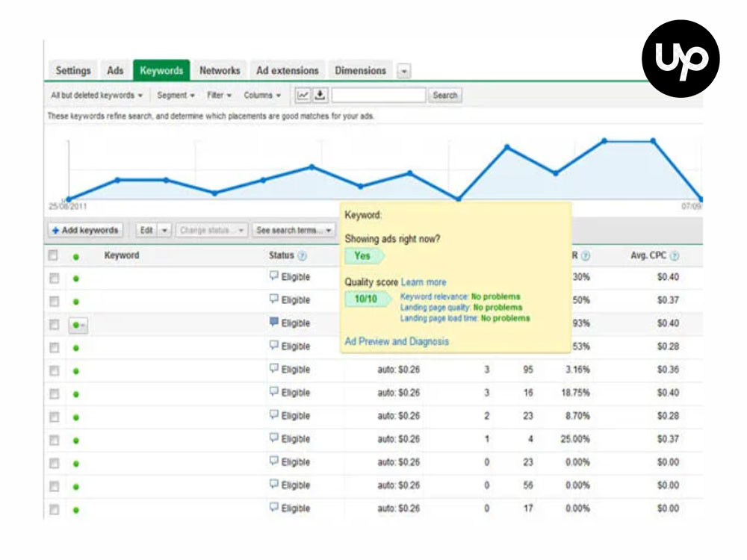Open the See search terms dropdown
This screenshot has height=560, width=747.
click(294, 231)
